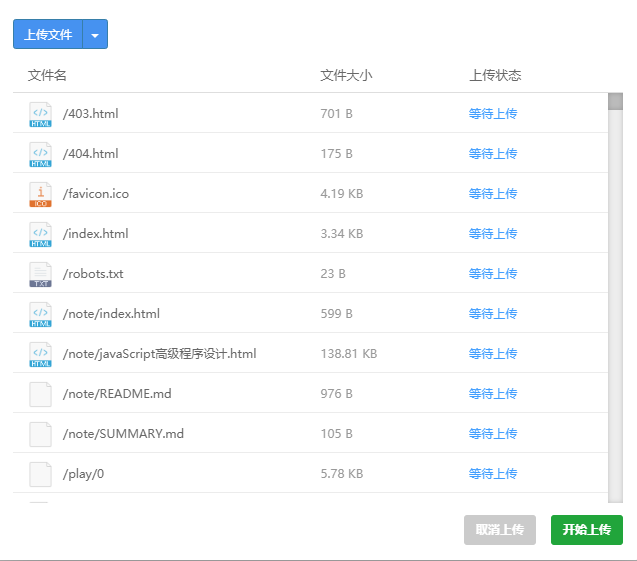Screen dimensions: 637x561
Task: Click the 文件名 column header
Action: coord(47,75)
